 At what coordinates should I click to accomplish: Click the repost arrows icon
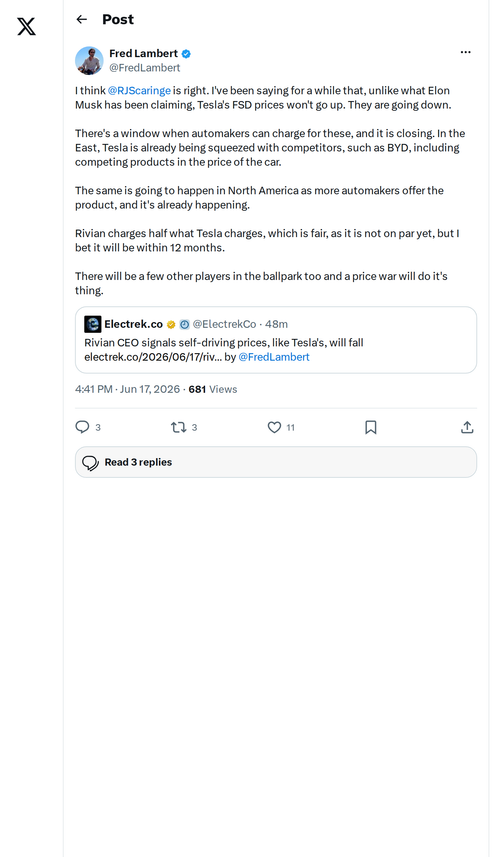[179, 427]
